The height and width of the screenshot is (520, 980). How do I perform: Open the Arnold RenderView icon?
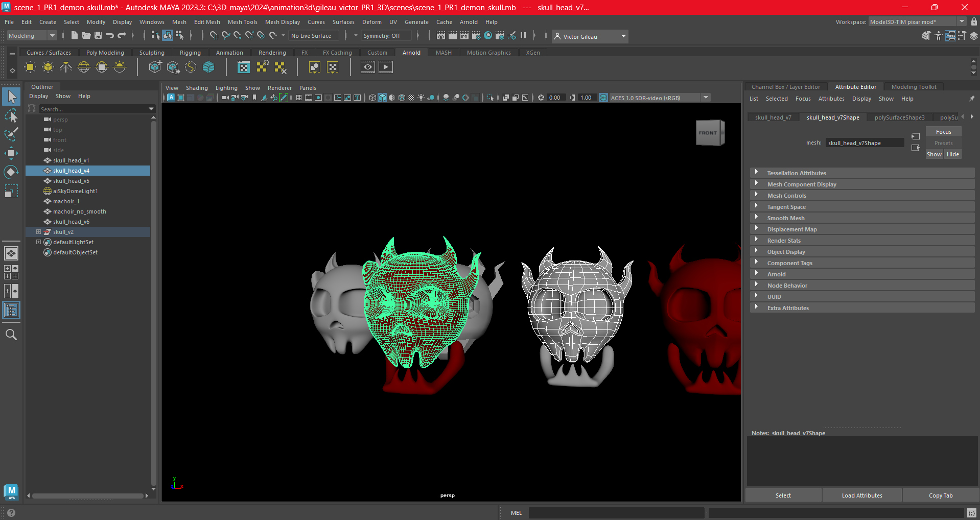click(368, 67)
